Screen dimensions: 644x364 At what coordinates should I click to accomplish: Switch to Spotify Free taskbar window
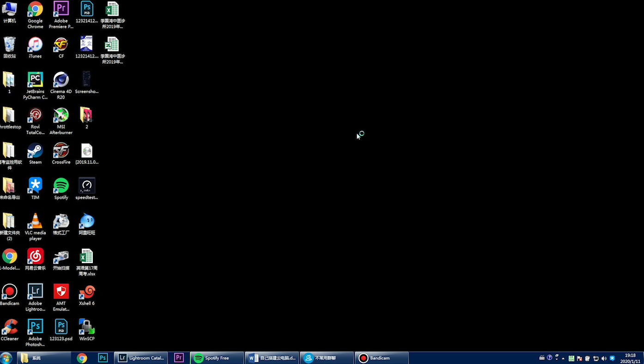pyautogui.click(x=217, y=358)
